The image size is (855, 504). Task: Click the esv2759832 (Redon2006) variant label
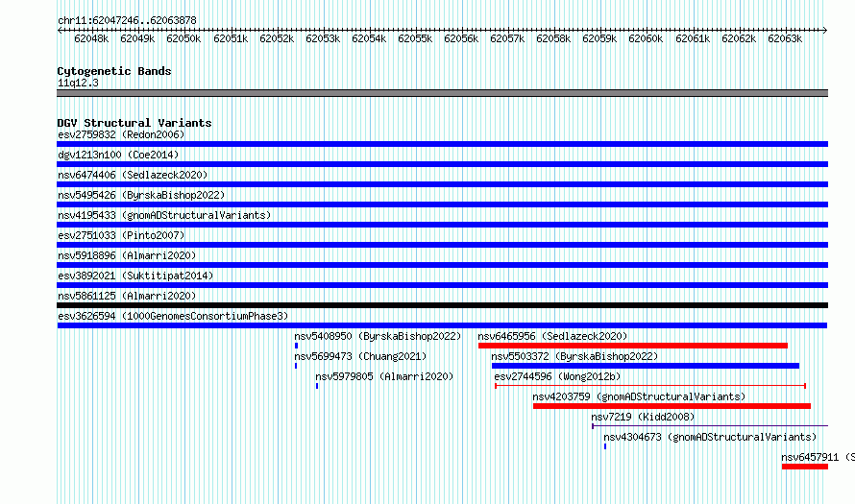121,134
